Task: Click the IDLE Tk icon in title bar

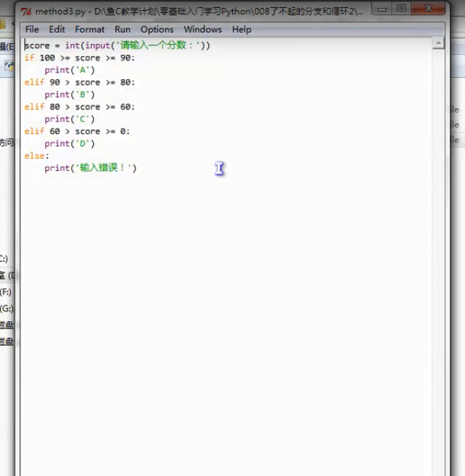Action: click(26, 12)
